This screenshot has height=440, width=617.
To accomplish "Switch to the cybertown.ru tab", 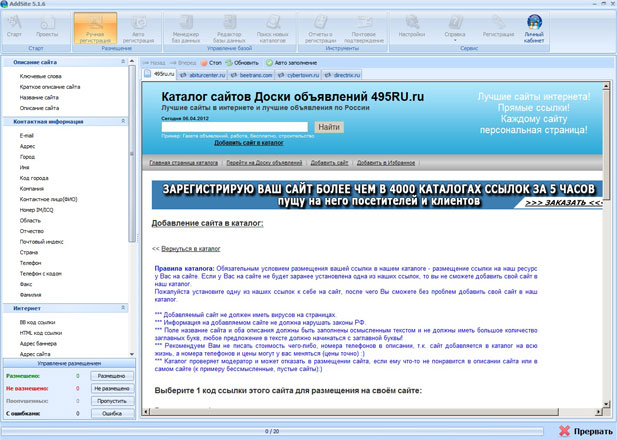I will [x=298, y=75].
